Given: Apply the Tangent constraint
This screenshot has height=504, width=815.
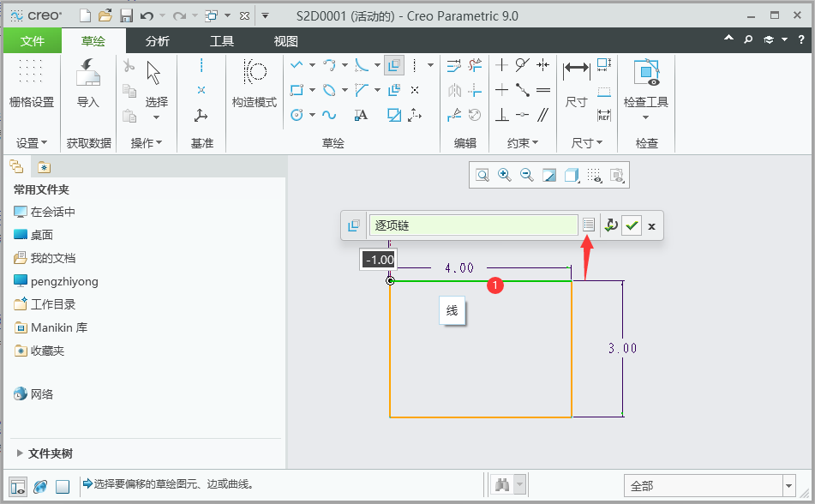Looking at the screenshot, I should point(523,65).
